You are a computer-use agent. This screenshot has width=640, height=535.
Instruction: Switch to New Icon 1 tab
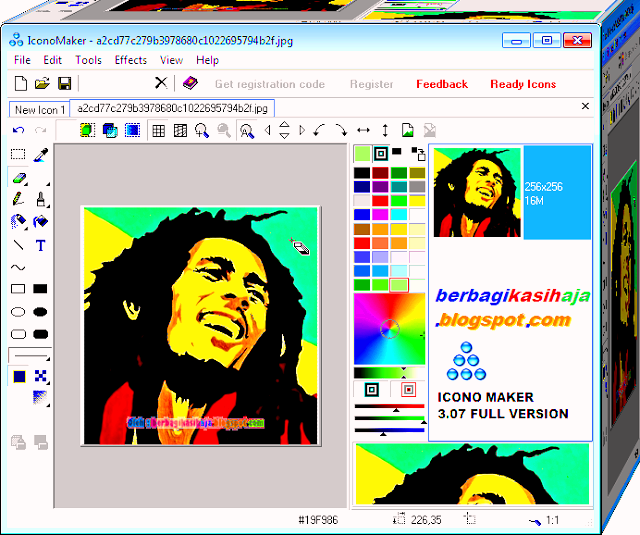(40, 109)
